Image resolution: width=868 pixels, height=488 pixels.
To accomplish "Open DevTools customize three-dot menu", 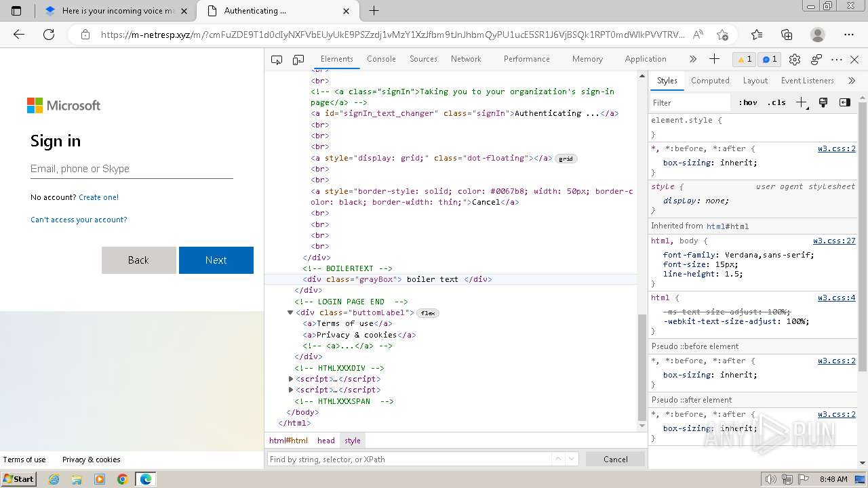I will coord(837,60).
